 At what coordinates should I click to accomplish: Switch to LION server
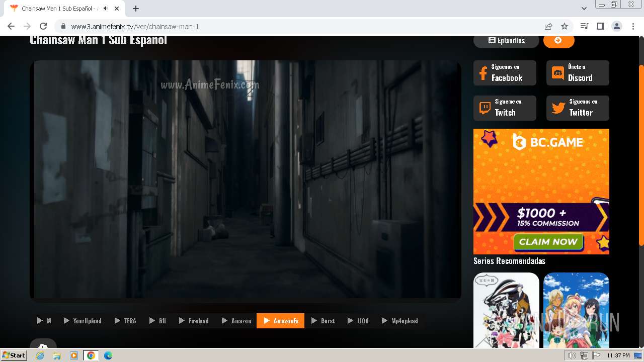(358, 321)
